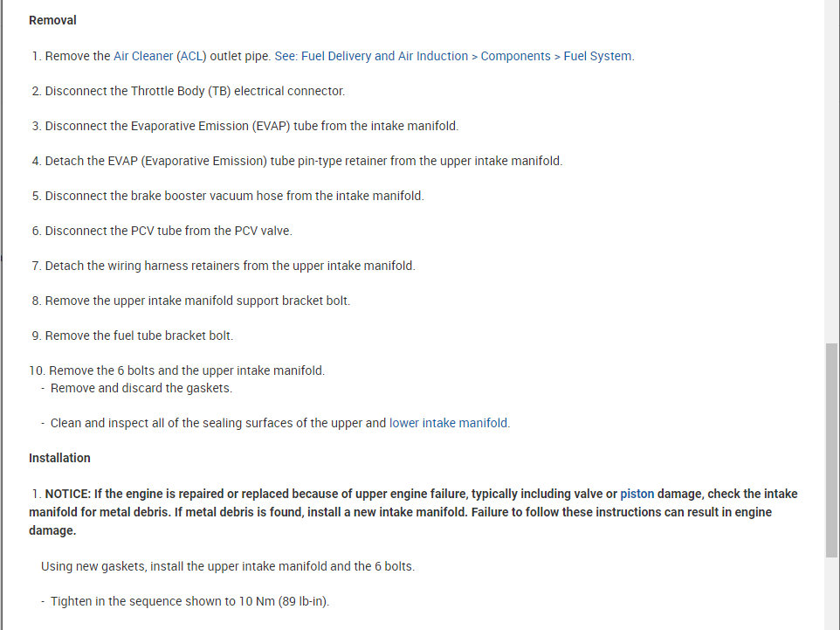Click the Installation section heading
840x630 pixels.
click(59, 458)
